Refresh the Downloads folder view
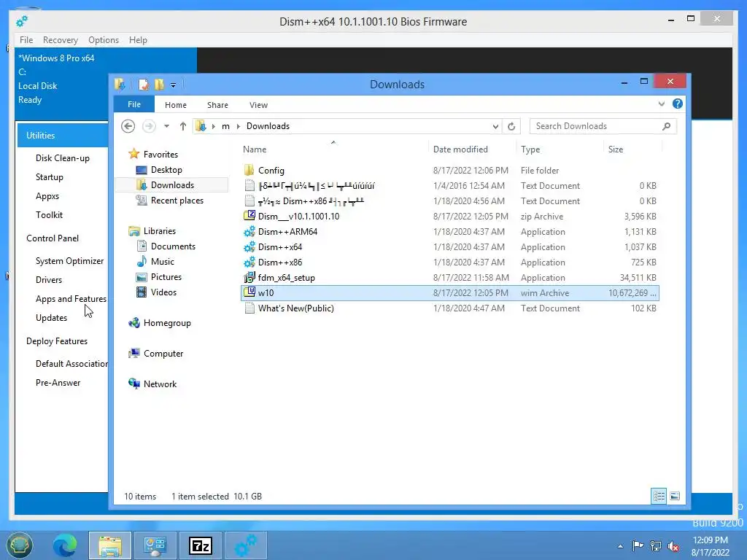This screenshot has width=747, height=560. (x=511, y=126)
